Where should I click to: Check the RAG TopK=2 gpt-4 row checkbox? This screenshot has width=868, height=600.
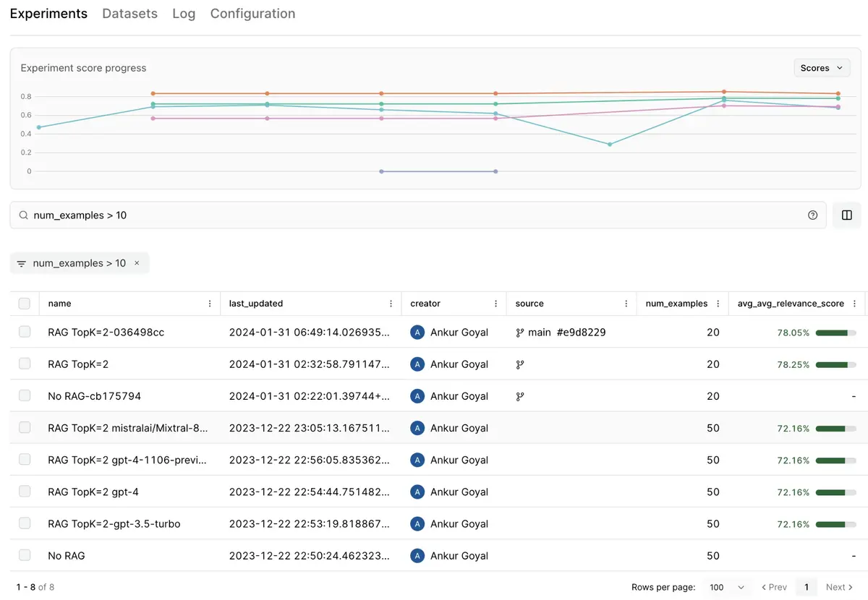tap(25, 491)
